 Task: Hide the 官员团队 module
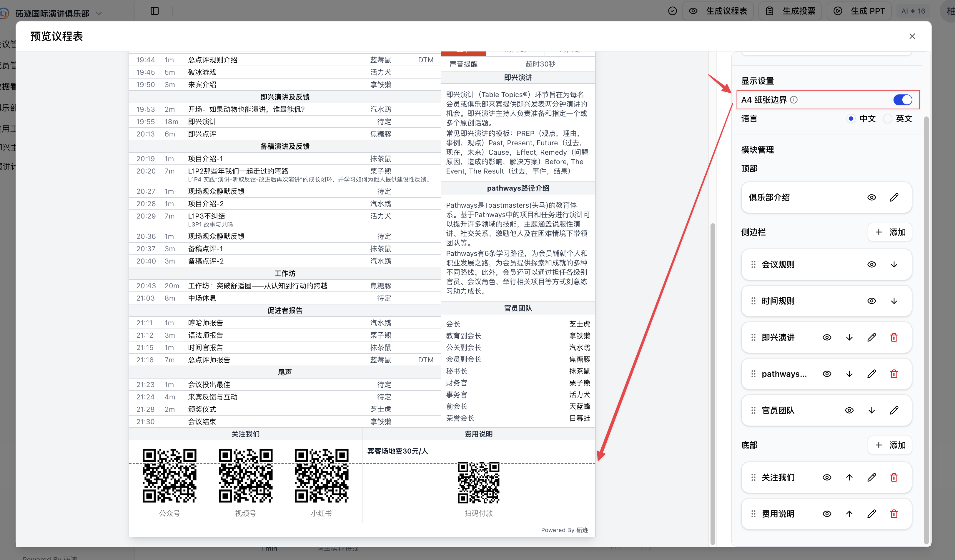(x=849, y=410)
